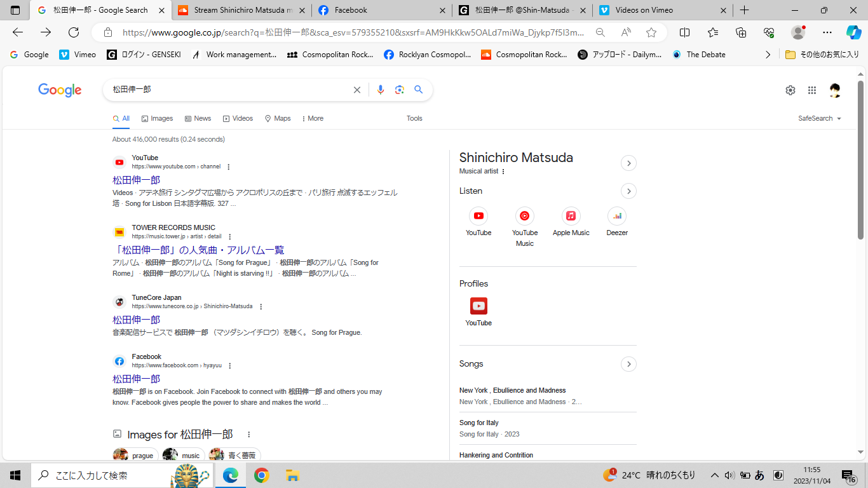Open YouTube in the Listen section
The image size is (868, 488).
pyautogui.click(x=478, y=222)
